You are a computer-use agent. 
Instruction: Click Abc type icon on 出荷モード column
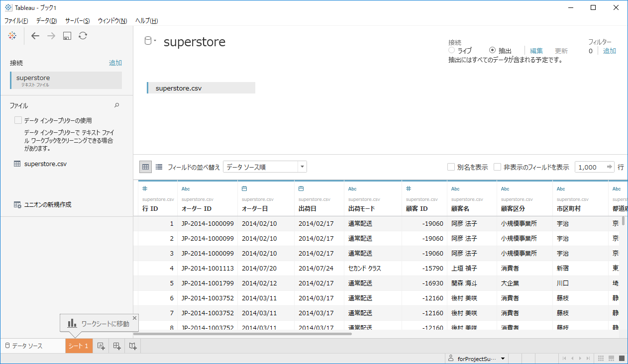point(352,189)
